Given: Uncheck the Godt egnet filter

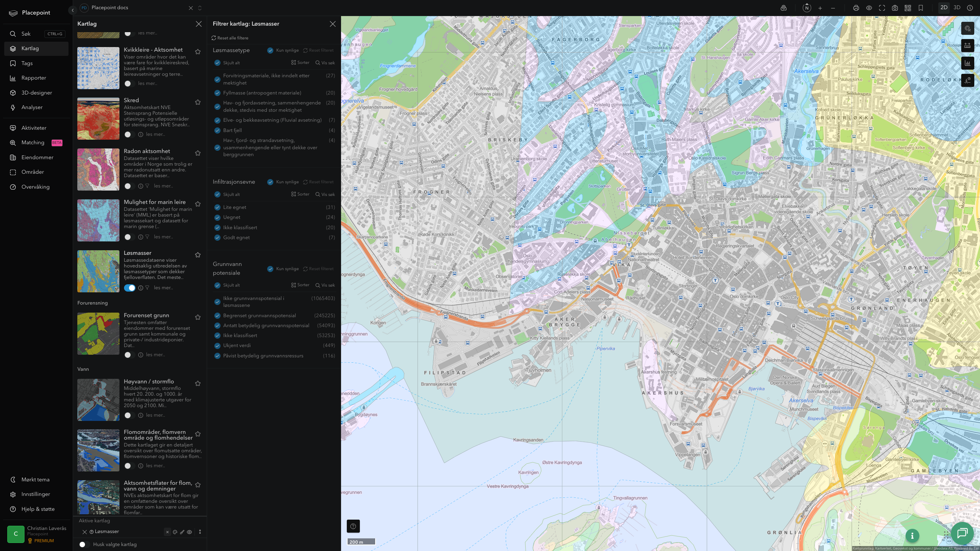Looking at the screenshot, I should (217, 238).
